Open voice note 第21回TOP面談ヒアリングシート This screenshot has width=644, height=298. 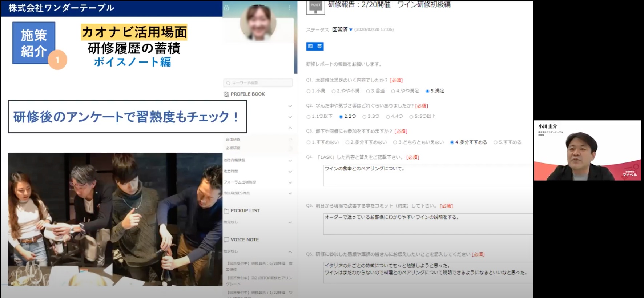click(x=259, y=281)
